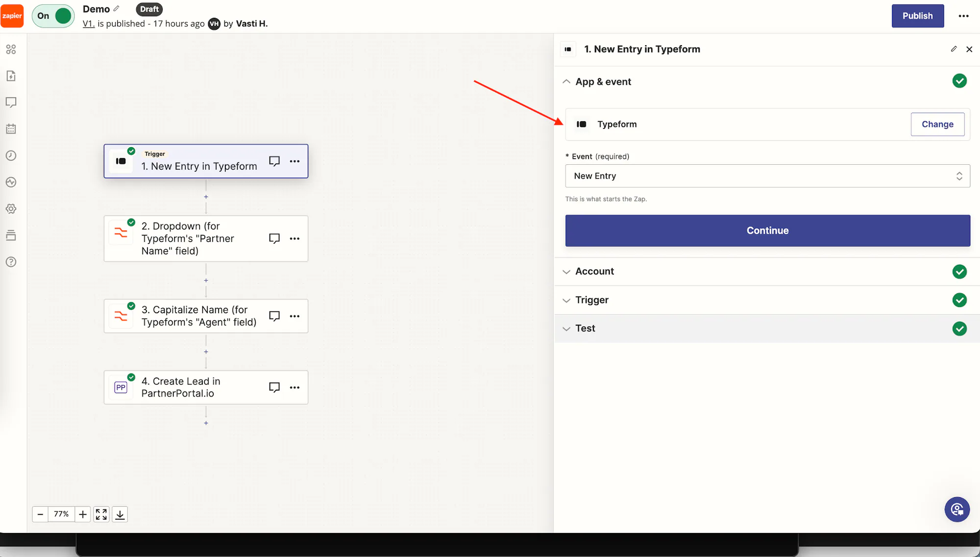This screenshot has width=980, height=557.
Task: Open comment icon on Create Lead step
Action: coord(274,387)
